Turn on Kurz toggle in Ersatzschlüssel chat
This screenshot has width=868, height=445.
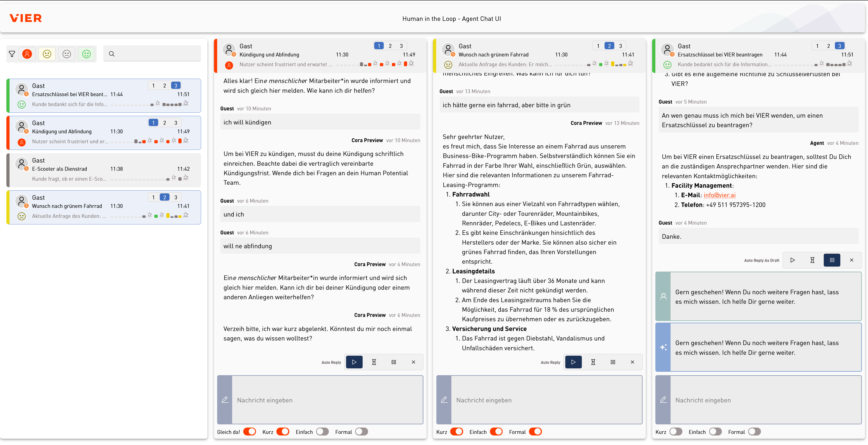(676, 432)
